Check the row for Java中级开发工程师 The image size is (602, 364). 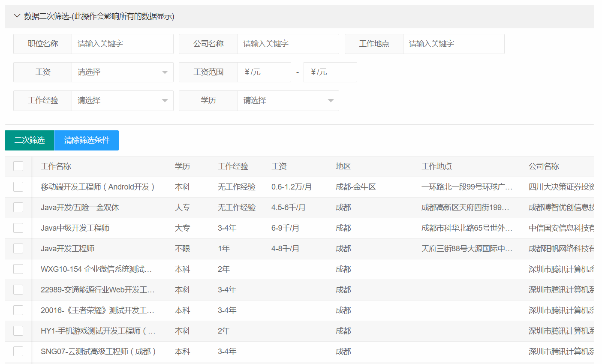coord(18,228)
